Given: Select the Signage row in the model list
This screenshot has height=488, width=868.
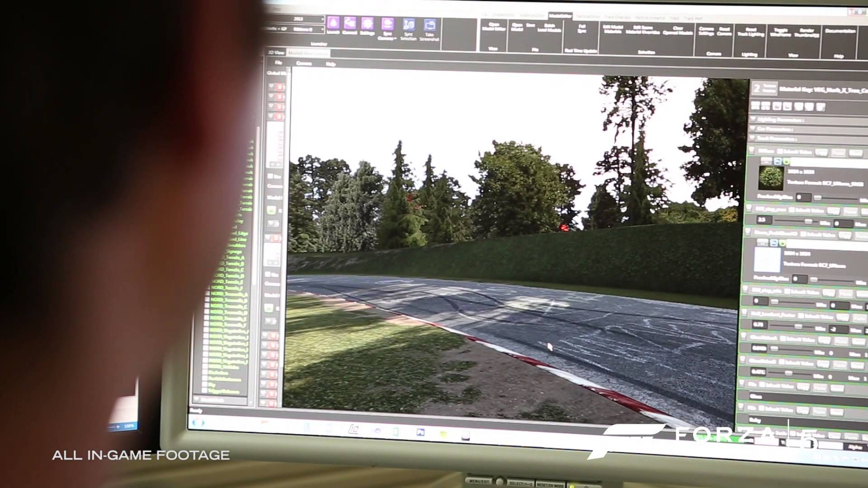Looking at the screenshot, I should [235, 251].
